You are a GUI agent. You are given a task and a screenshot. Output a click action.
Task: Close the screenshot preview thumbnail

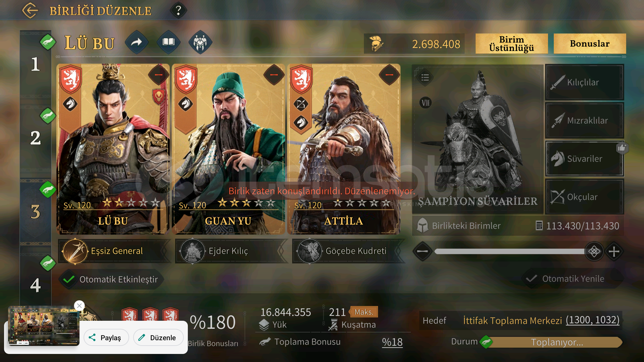click(x=79, y=306)
